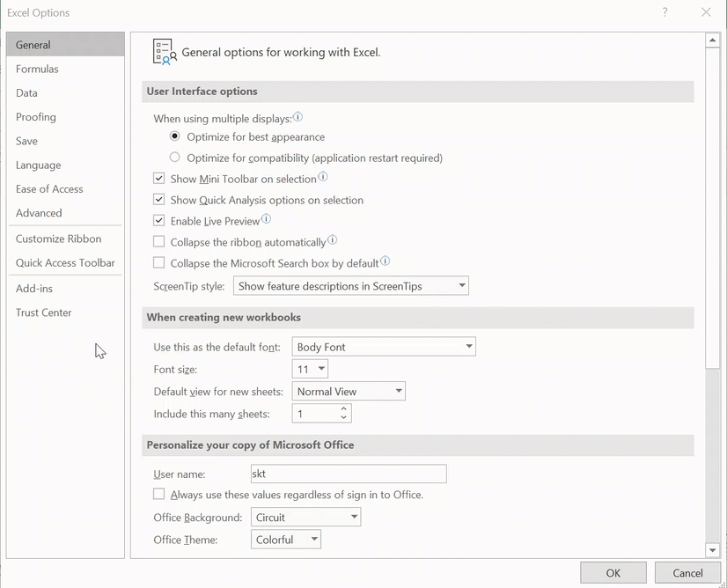Click info icon beside Microsoft Search box option
Viewport: 727px width, 588px height.
385,261
